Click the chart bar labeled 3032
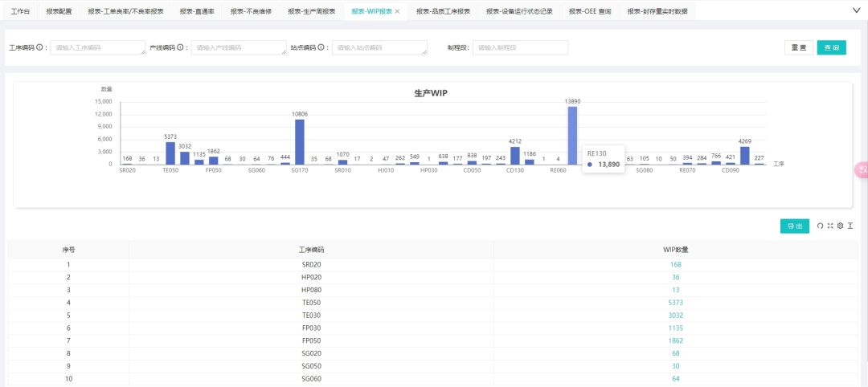The image size is (868, 387). [x=185, y=158]
